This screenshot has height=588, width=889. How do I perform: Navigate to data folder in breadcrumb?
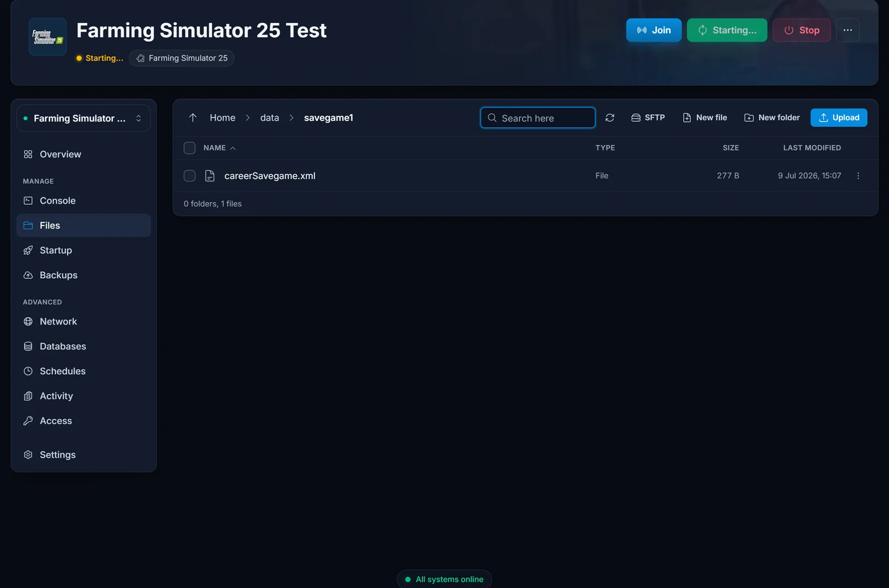coord(269,118)
